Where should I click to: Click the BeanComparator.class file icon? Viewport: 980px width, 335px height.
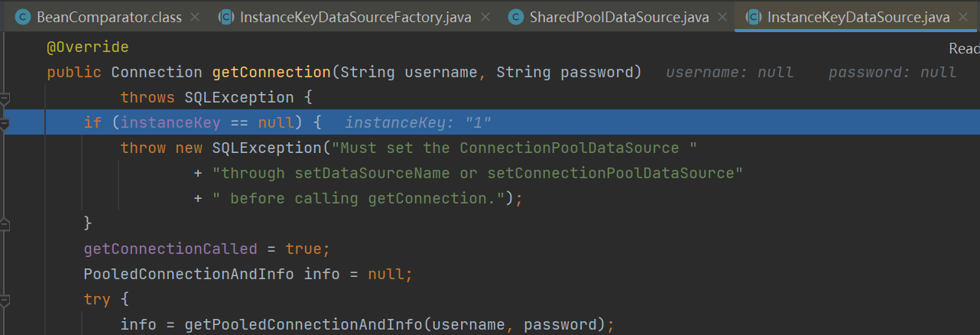click(x=22, y=17)
